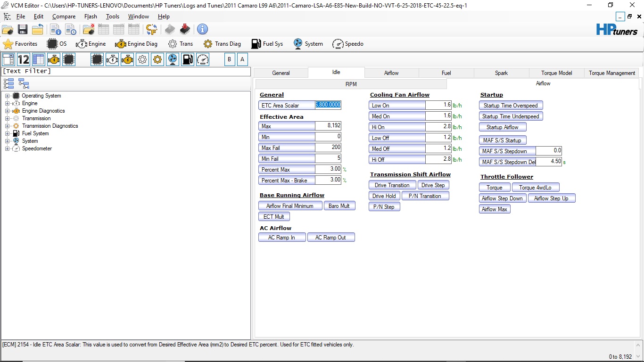Edit the Percent Max - Brake value
The height and width of the screenshot is (362, 644).
pyautogui.click(x=328, y=180)
